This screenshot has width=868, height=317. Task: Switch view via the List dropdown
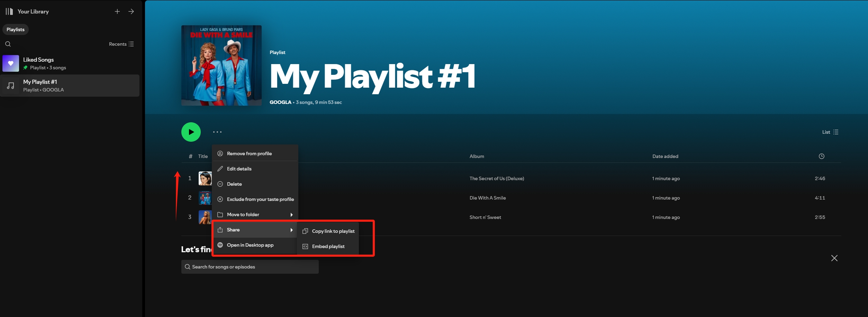[830, 132]
